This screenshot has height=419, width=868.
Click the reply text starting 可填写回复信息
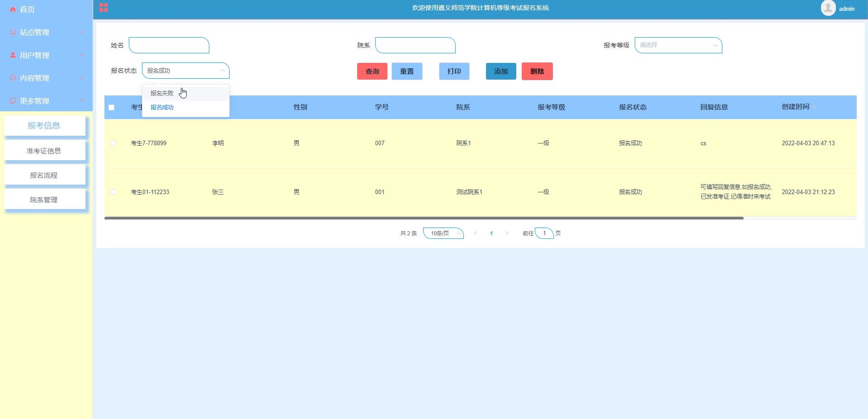pyautogui.click(x=736, y=192)
